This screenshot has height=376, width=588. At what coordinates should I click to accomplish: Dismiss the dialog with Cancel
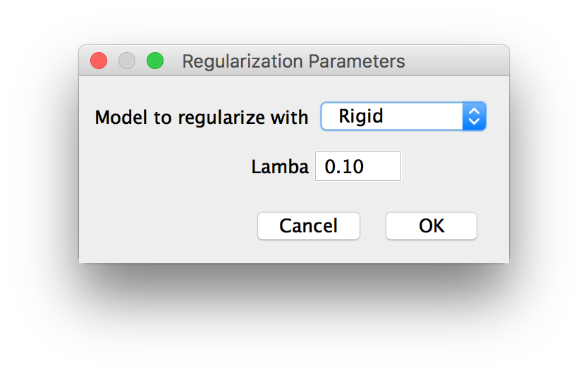click(x=309, y=226)
